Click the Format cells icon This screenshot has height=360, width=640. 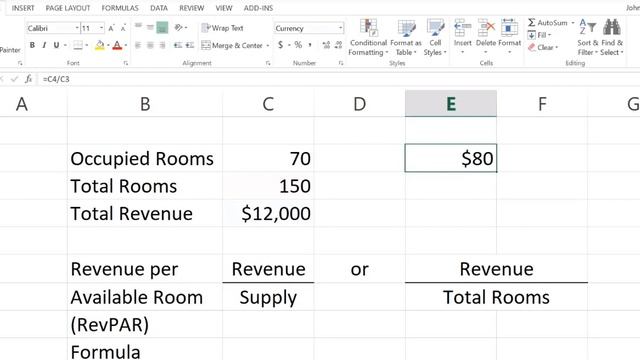pos(509,27)
